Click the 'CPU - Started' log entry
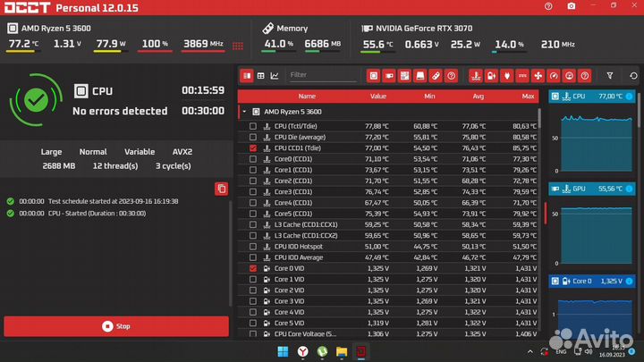Viewport: 644px width, 362px height. 97,214
